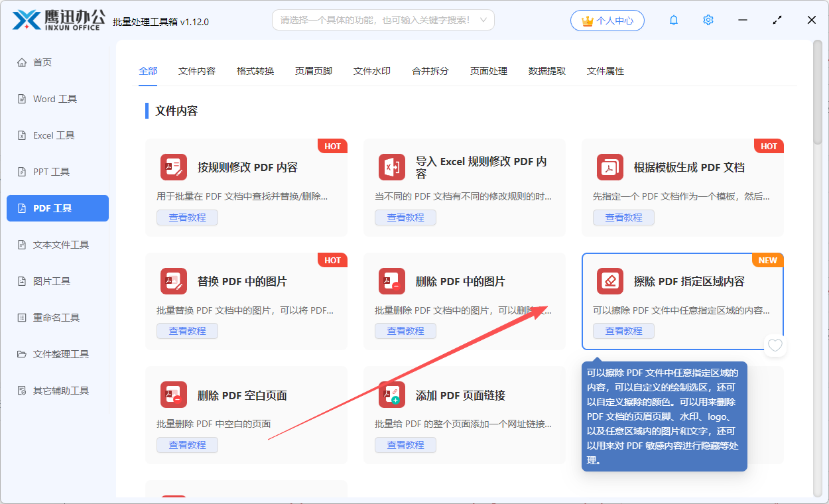Open the notification bell icon

click(674, 20)
